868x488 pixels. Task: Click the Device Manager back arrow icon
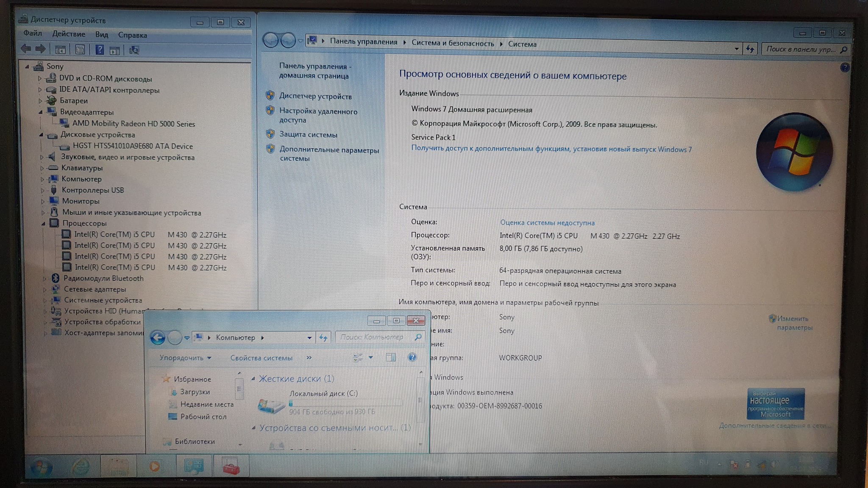(26, 49)
